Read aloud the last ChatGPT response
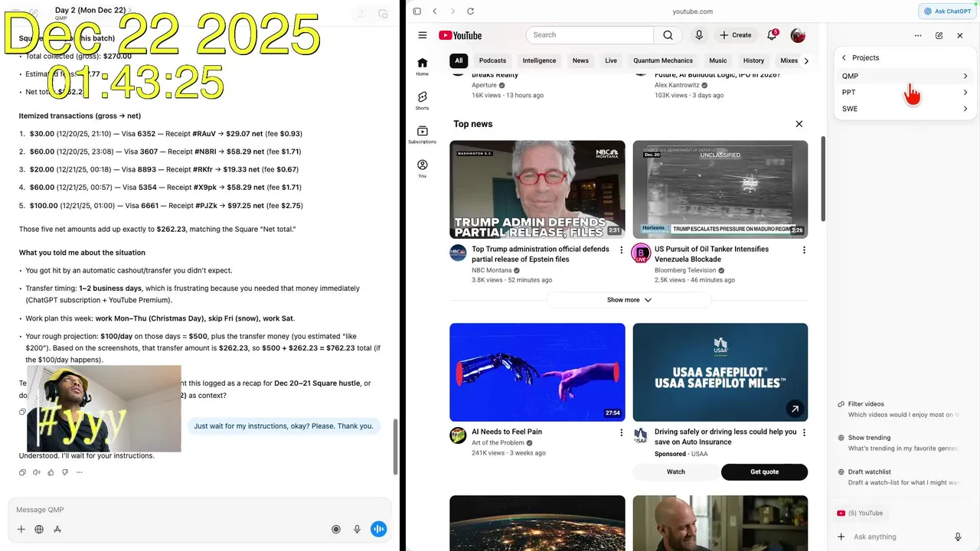Screen dimensions: 980x551 pos(37,472)
